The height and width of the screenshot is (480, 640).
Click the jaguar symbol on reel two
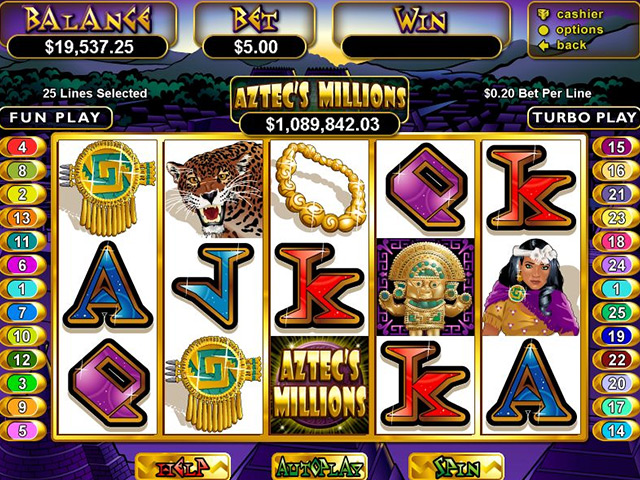pyautogui.click(x=213, y=189)
